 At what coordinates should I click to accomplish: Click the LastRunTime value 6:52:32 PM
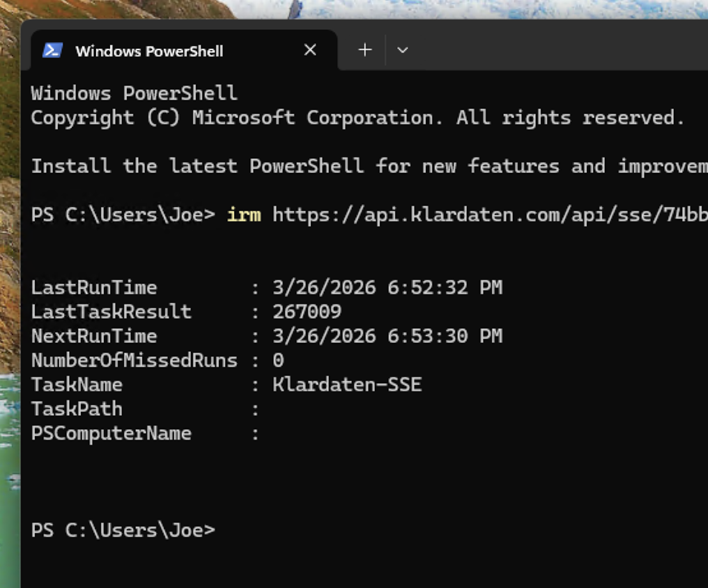(445, 288)
